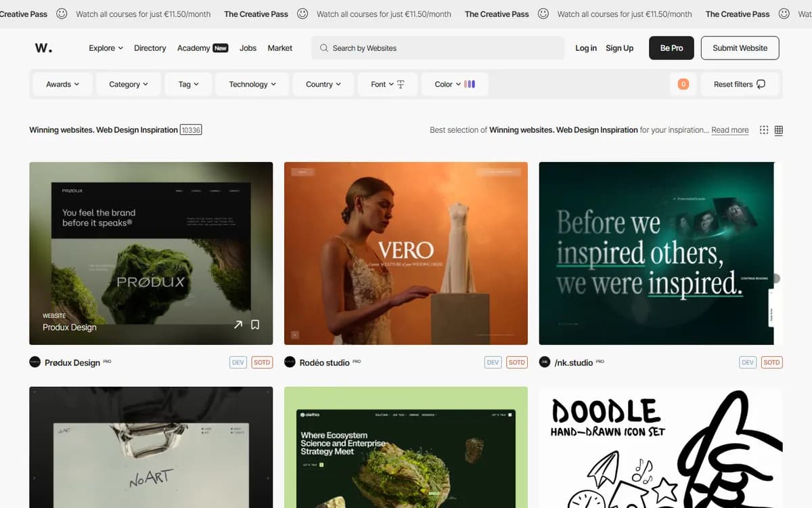Screen dimensions: 812x508
Task: Open the Tag filter dropdown
Action: pyautogui.click(x=189, y=85)
